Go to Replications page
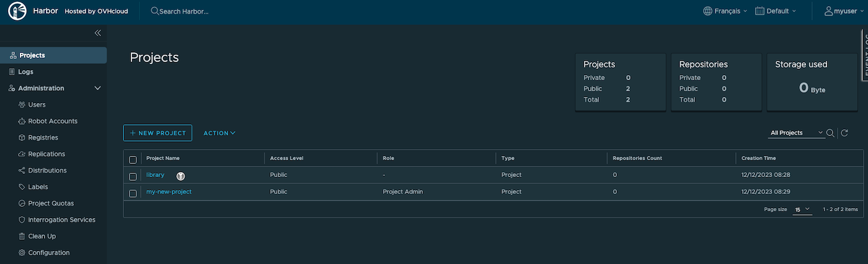 [46, 154]
